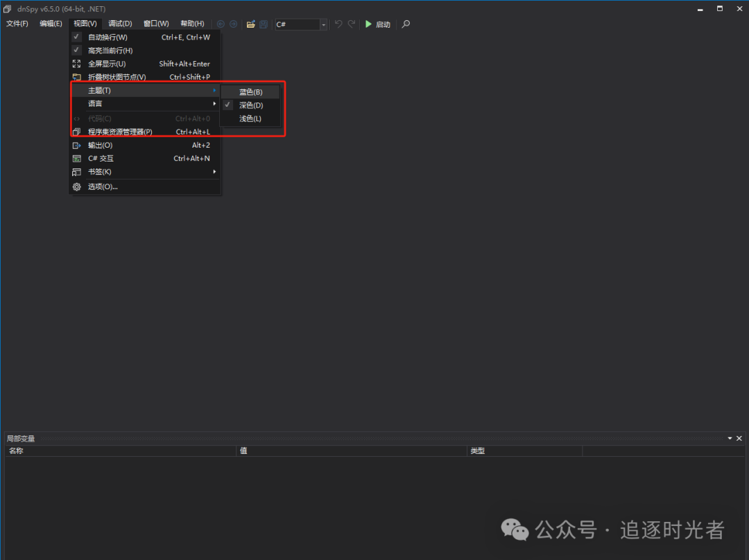Image resolution: width=749 pixels, height=560 pixels.
Task: Open the 编辑(E) menu
Action: [51, 24]
